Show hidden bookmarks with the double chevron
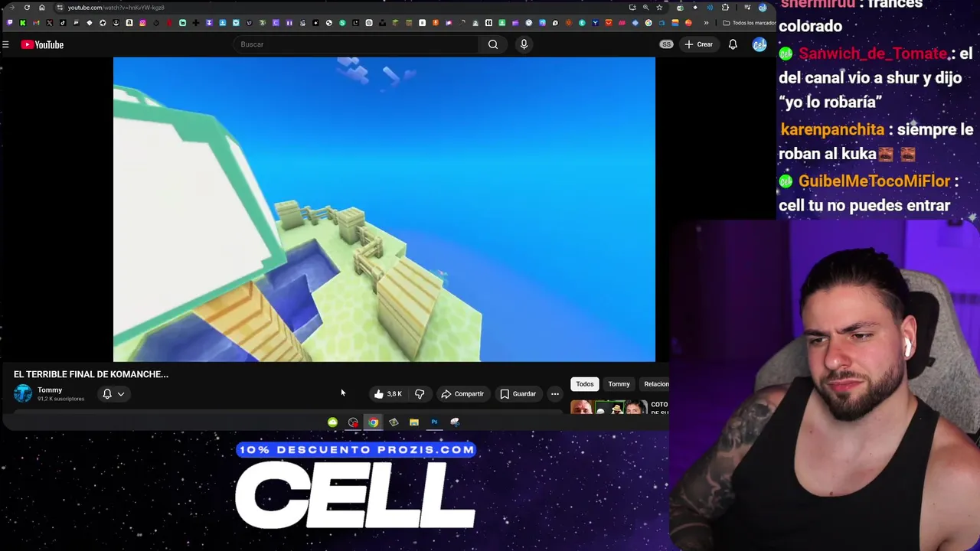The image size is (980, 551). tap(706, 23)
